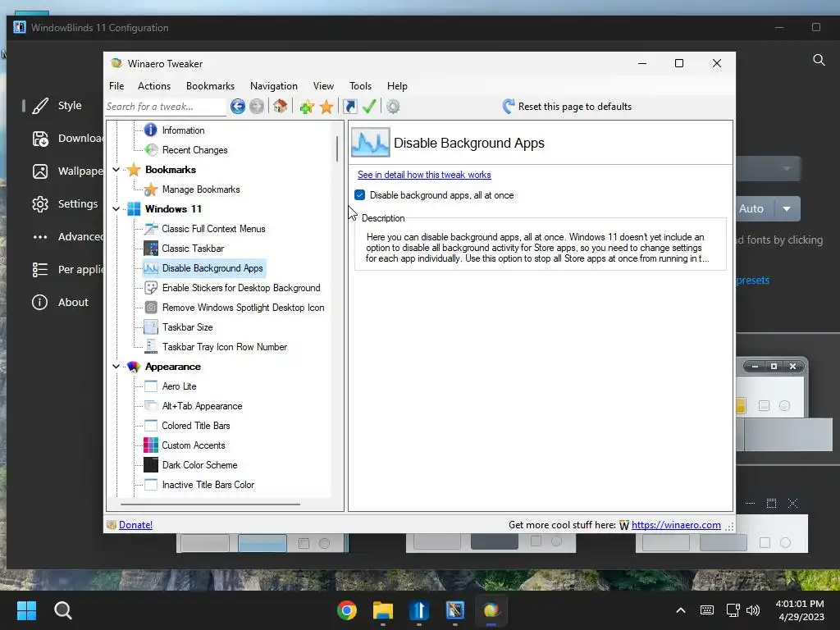Select Enable Stickers for Desktop Background
This screenshot has height=630, width=840.
point(241,288)
